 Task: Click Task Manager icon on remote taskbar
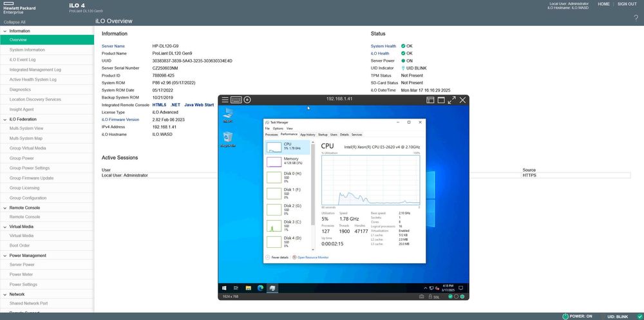272,288
